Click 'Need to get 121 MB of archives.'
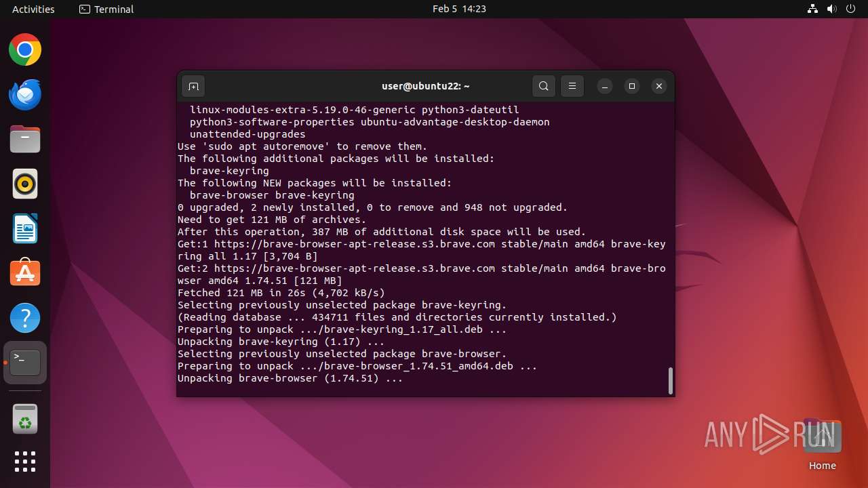Screen dimensions: 868x488 (x=272, y=220)
